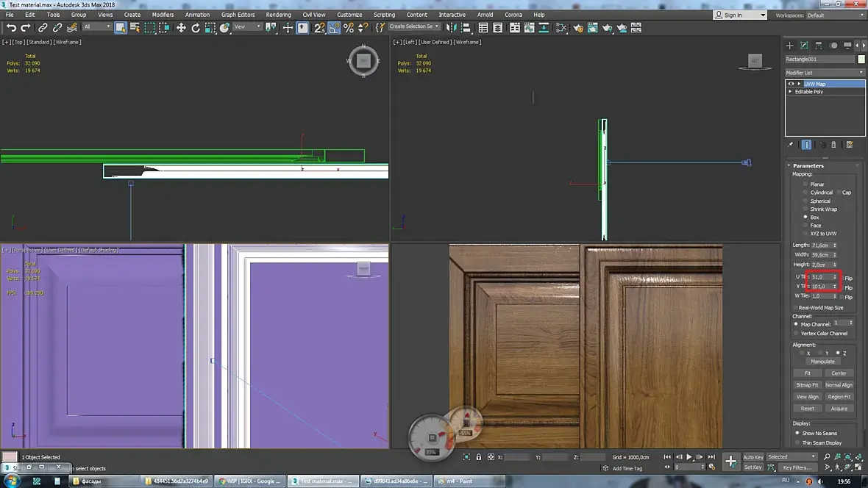This screenshot has width=868, height=488.
Task: Select Planar mapping radio button
Action: 806,184
